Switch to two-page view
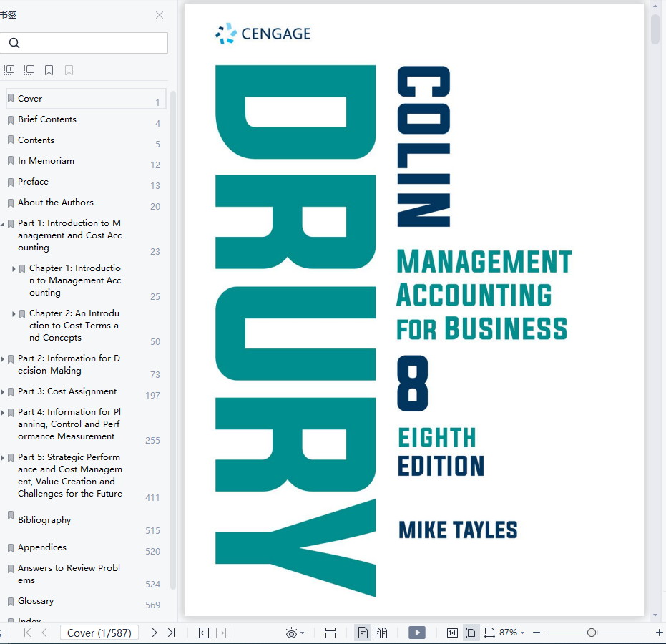 point(381,633)
